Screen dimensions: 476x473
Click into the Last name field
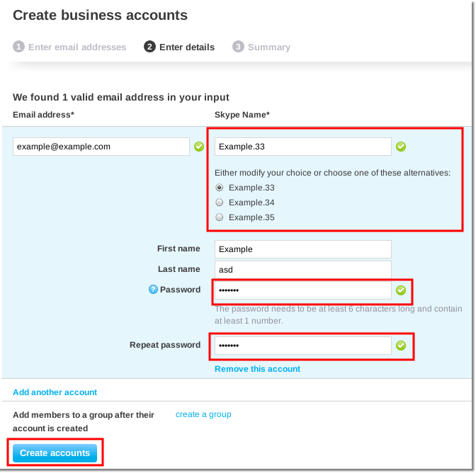pos(302,270)
